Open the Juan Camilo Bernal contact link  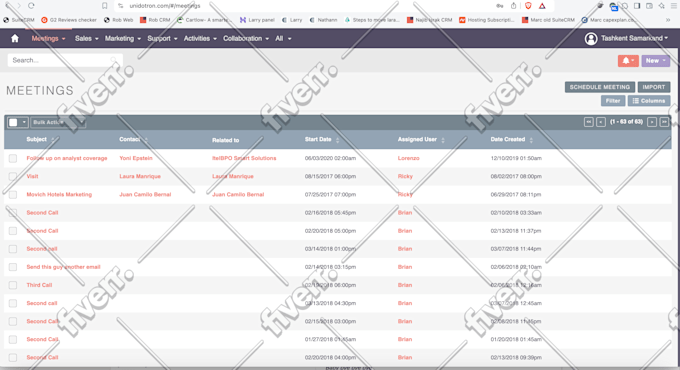(x=145, y=195)
